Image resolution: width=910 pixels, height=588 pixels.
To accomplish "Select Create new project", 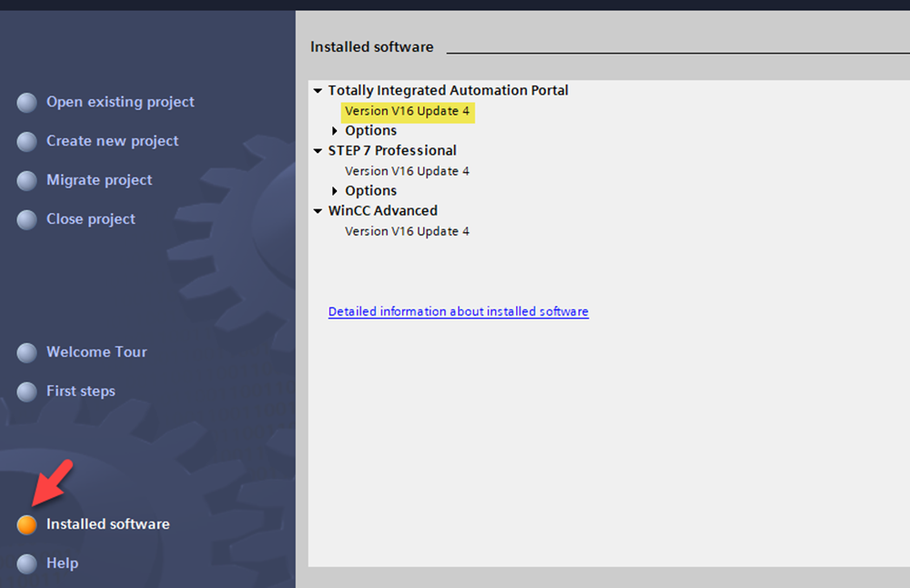I will pos(113,141).
